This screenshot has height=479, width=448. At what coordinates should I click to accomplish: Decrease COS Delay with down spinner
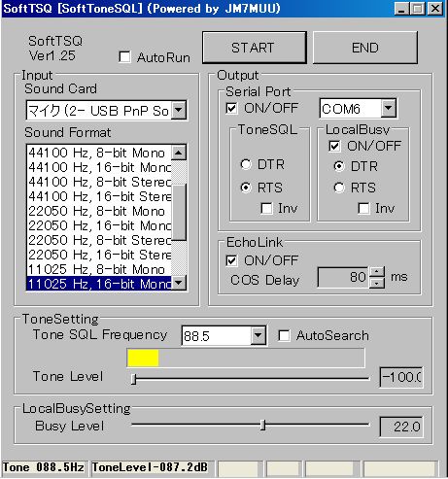(377, 283)
